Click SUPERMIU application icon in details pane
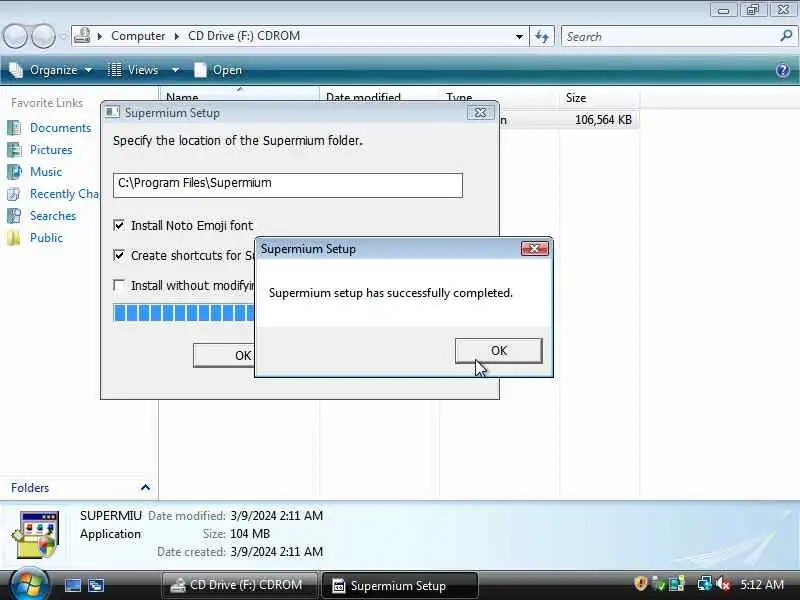 tap(37, 534)
